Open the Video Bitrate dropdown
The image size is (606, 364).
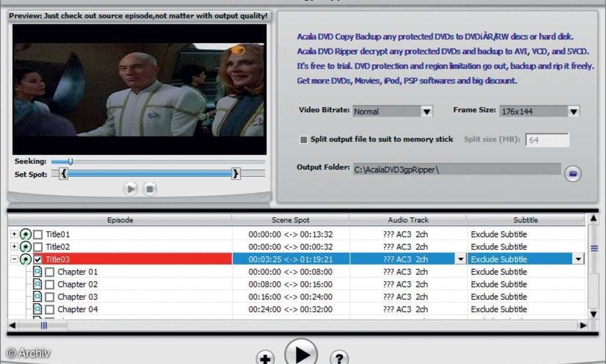[x=427, y=112]
